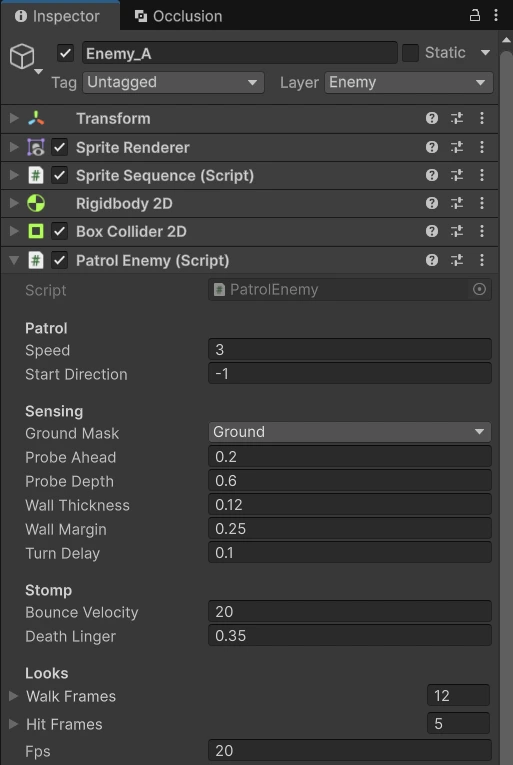The width and height of the screenshot is (513, 765).
Task: Disable the Sprite Sequence script checkbox
Action: [60, 175]
